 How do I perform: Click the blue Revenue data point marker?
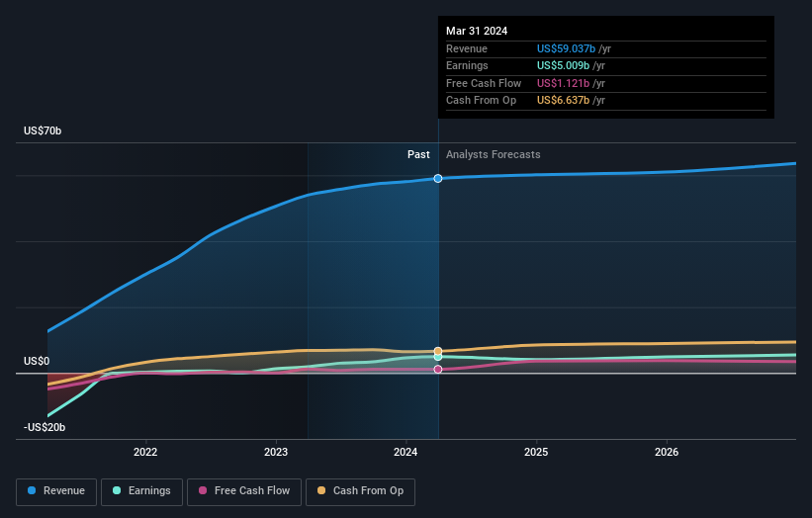click(438, 179)
